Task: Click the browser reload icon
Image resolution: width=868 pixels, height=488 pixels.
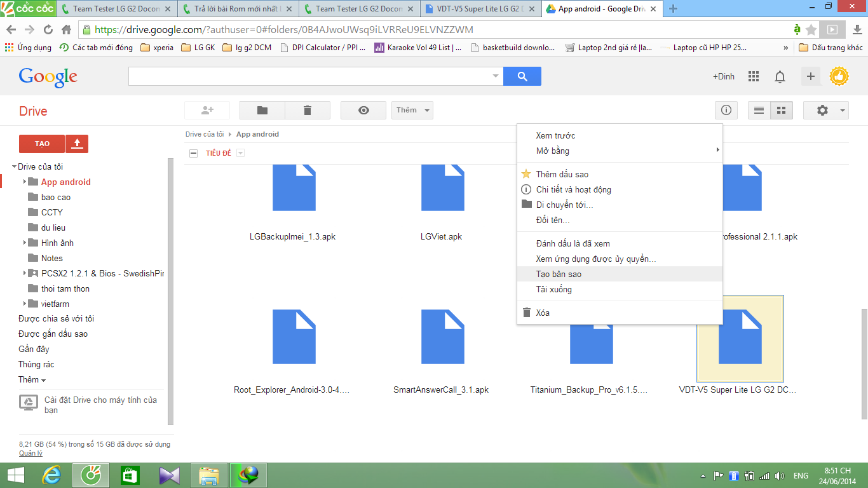Action: tap(48, 29)
